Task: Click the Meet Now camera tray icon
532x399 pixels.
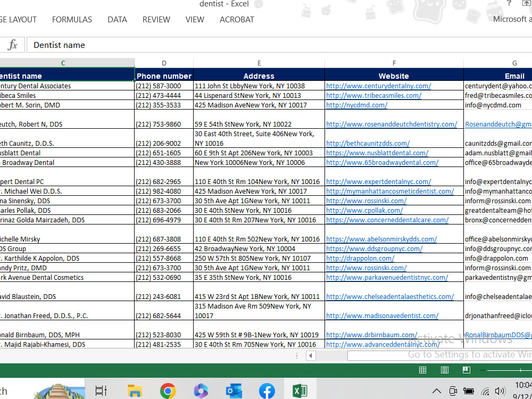Action: coord(453,391)
